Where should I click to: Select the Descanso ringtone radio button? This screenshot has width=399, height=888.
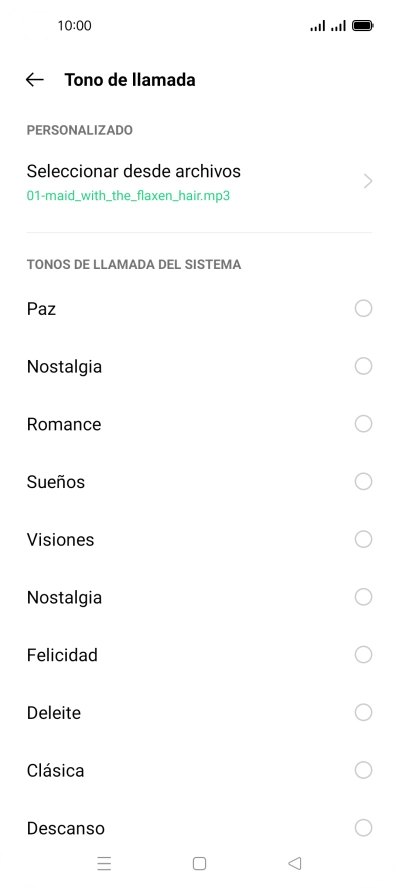pyautogui.click(x=363, y=828)
